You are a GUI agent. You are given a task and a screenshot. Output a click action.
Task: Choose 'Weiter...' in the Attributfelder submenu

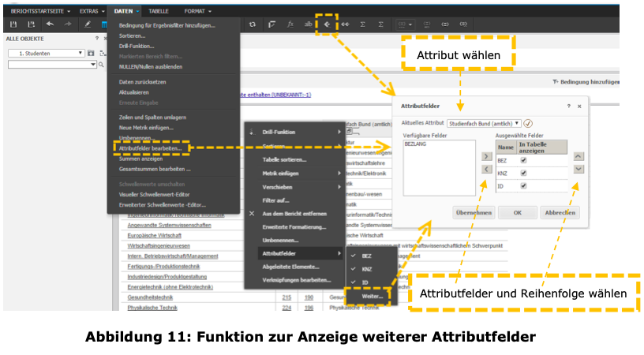click(373, 297)
